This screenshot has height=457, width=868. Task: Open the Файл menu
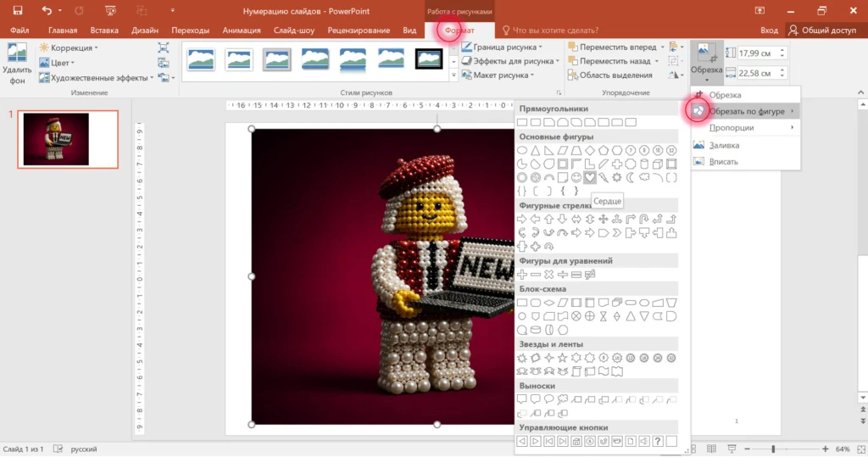click(19, 30)
